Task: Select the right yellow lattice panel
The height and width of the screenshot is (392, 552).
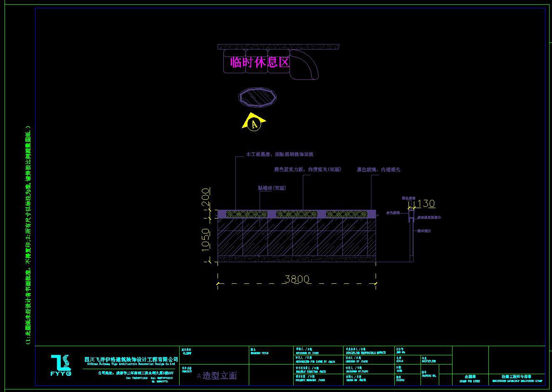Action: [347, 214]
